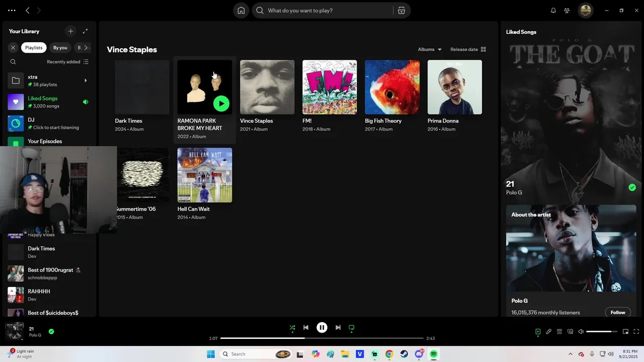Expand Your Library to full view
Viewport: 644px width, 362px height.
coord(86,31)
